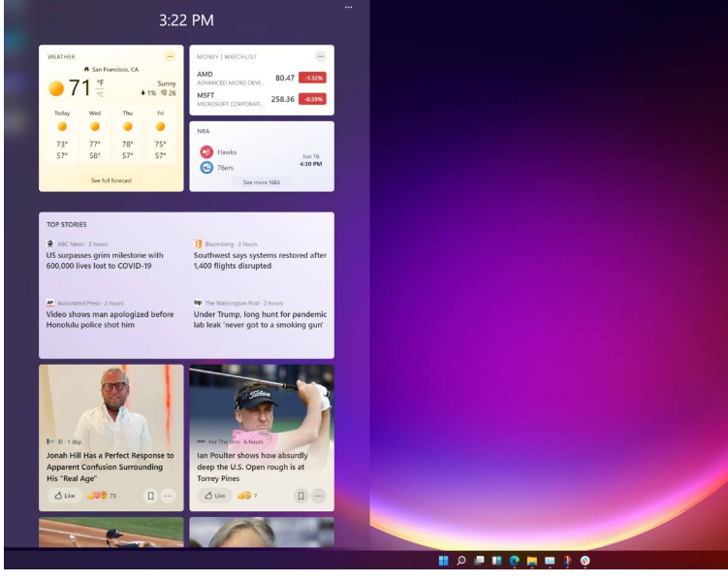Select Thu forecast column

click(x=128, y=135)
